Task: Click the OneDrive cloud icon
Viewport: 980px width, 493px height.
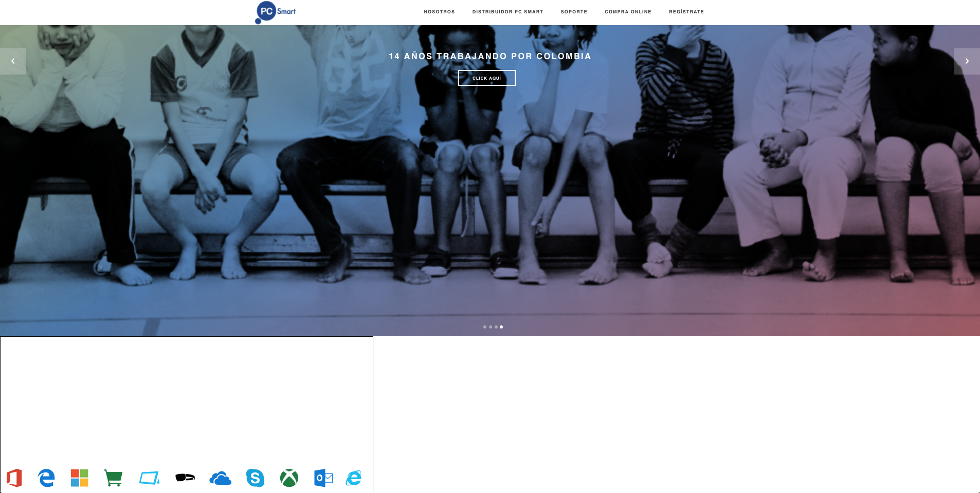Action: point(221,479)
